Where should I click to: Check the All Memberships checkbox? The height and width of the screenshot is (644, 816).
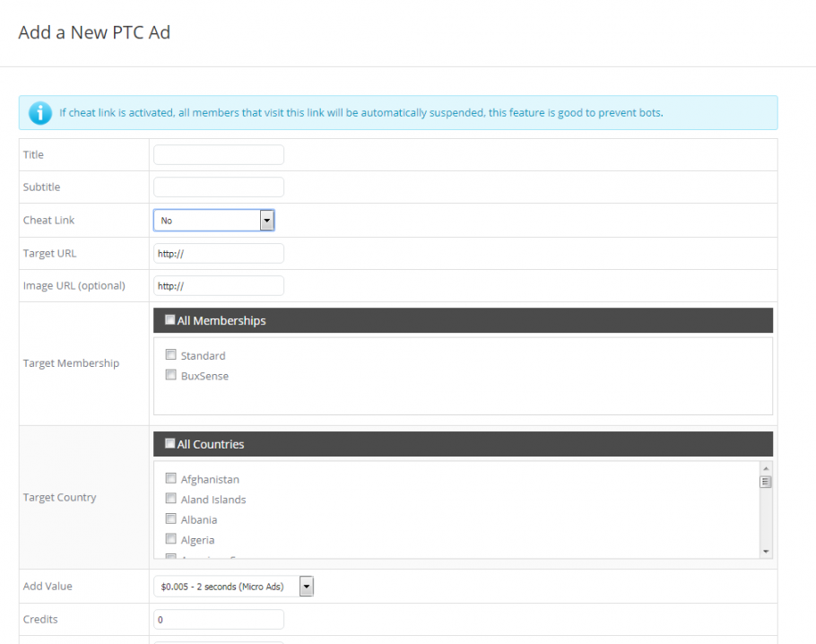coord(169,319)
